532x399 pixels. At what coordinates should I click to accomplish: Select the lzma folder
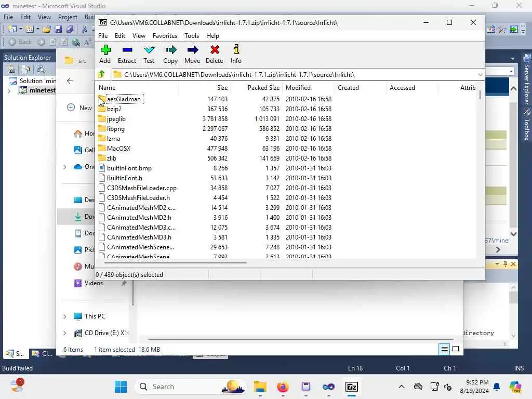113,138
